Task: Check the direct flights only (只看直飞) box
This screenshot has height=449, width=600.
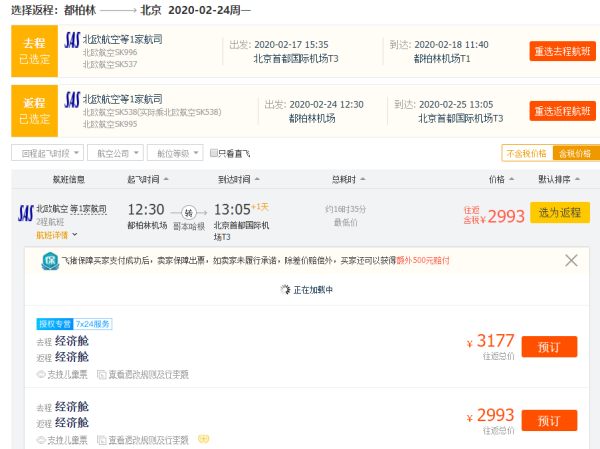Action: click(x=214, y=153)
